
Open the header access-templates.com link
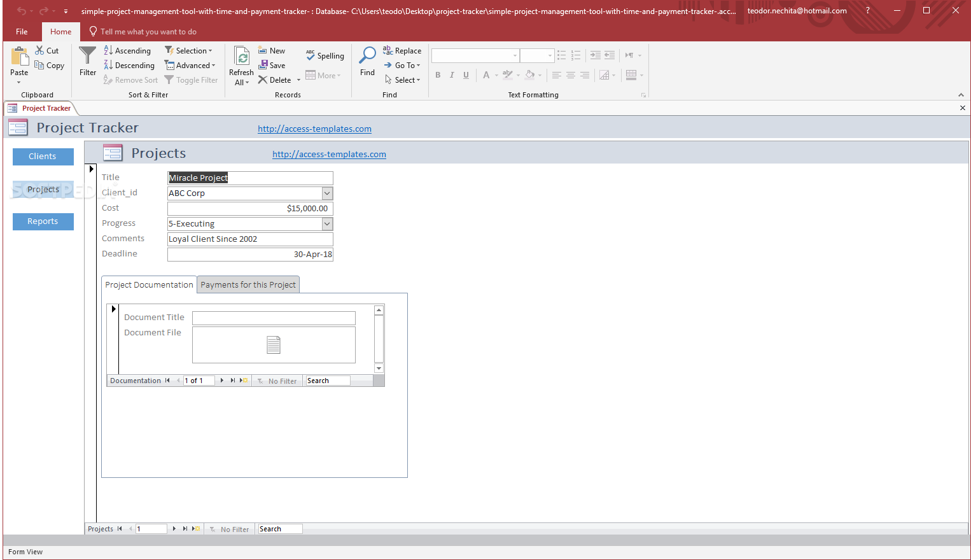pos(314,129)
